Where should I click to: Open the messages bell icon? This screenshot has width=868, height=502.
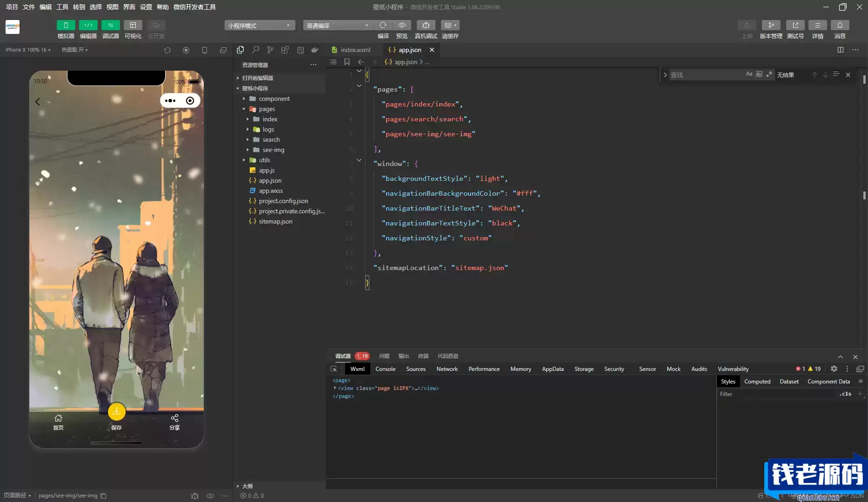[840, 25]
